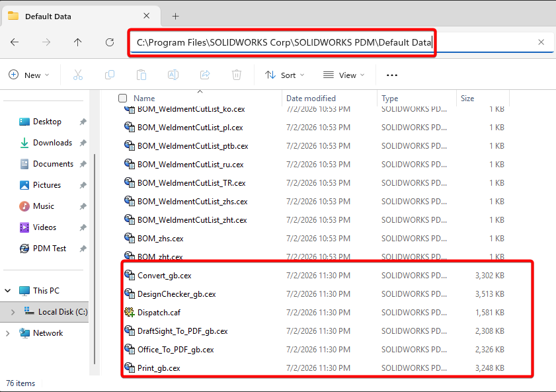Go up one folder level
The height and width of the screenshot is (392, 556).
point(77,42)
